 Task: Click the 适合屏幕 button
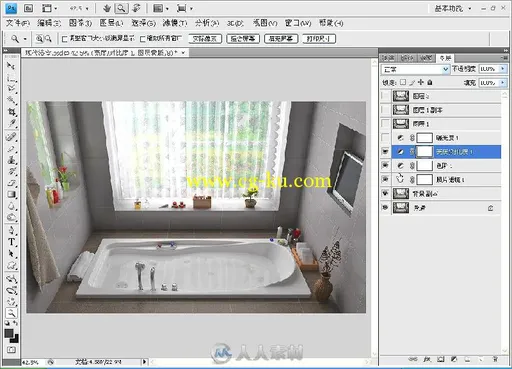[x=243, y=39]
